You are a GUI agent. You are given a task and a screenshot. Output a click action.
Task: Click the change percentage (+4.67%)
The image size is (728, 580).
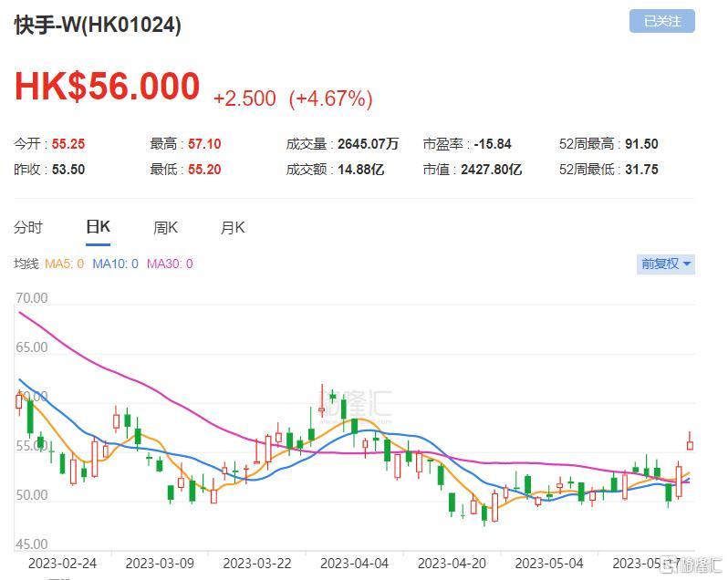coord(330,98)
